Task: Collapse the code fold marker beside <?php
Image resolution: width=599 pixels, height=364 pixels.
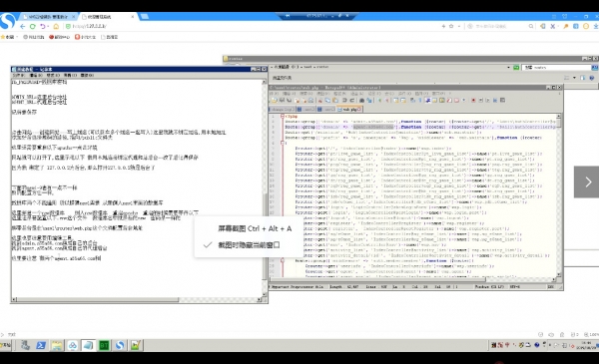Action: tap(283, 116)
